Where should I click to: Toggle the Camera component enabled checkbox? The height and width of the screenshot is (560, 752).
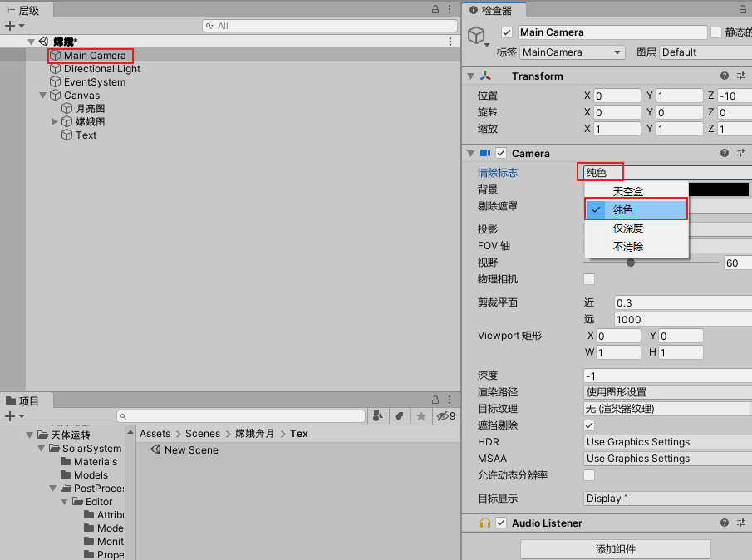(501, 153)
